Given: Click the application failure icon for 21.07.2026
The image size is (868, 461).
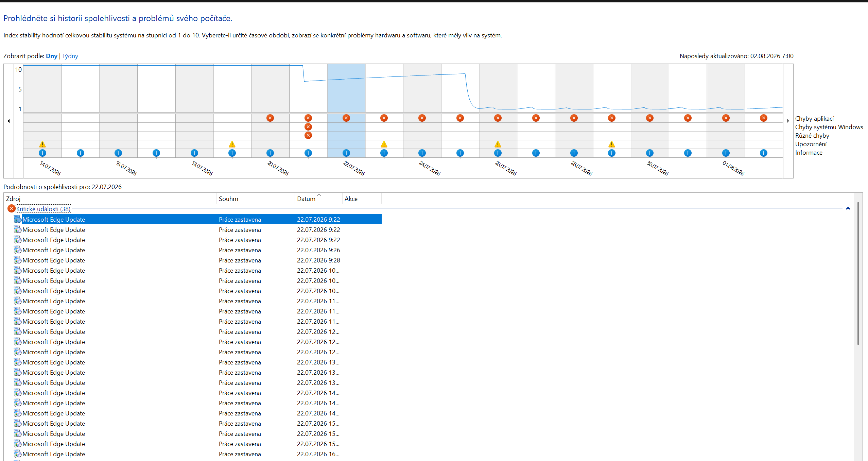Looking at the screenshot, I should tap(308, 118).
